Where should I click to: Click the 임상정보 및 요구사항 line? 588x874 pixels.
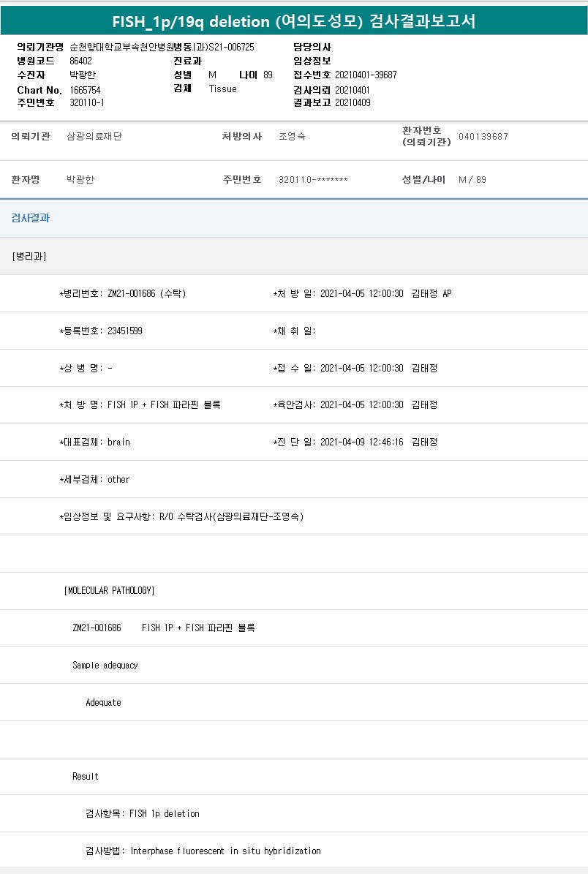pos(181,517)
